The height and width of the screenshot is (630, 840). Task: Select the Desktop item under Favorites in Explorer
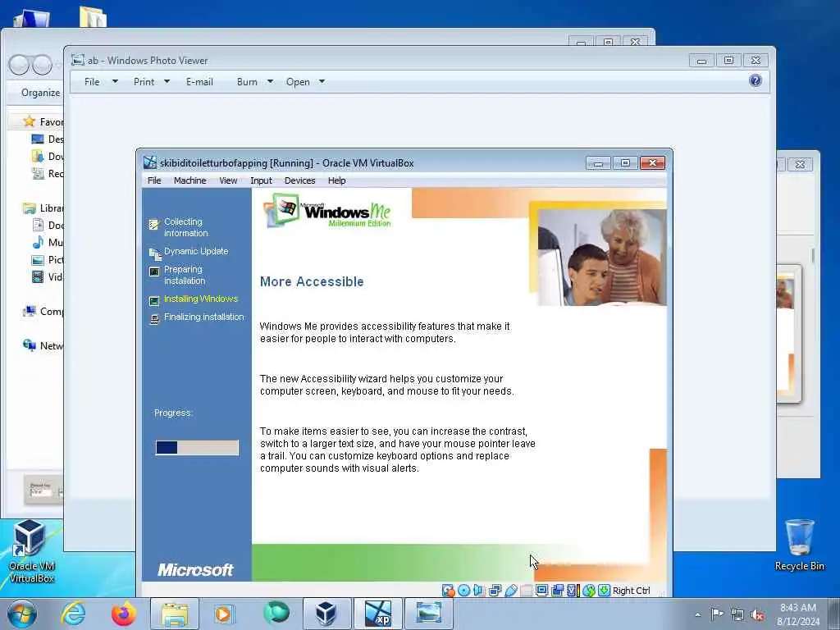click(x=47, y=139)
